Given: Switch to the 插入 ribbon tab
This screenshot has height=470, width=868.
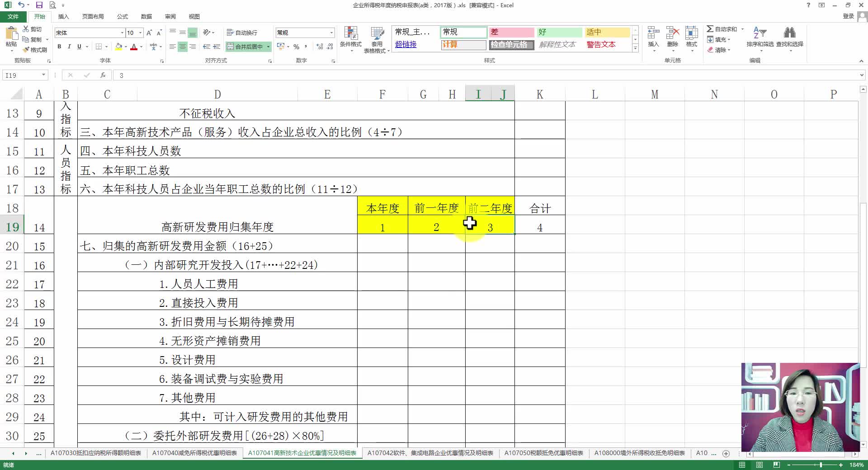Looking at the screenshot, I should pos(63,17).
